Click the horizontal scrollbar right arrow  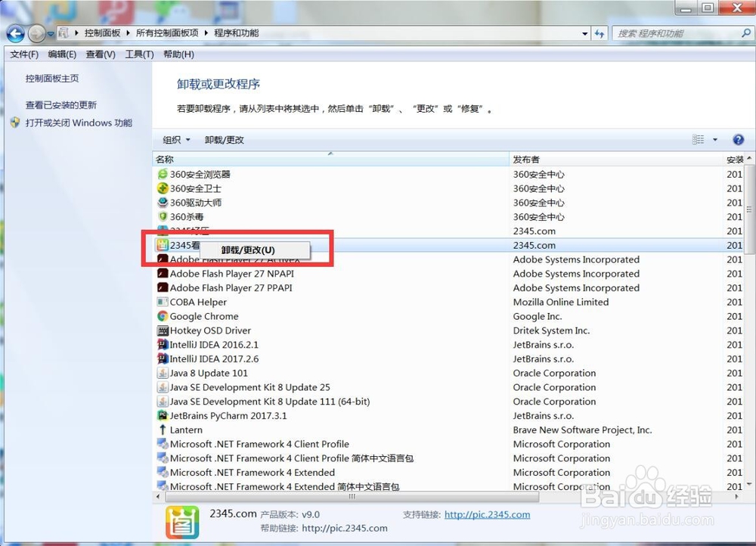[736, 496]
